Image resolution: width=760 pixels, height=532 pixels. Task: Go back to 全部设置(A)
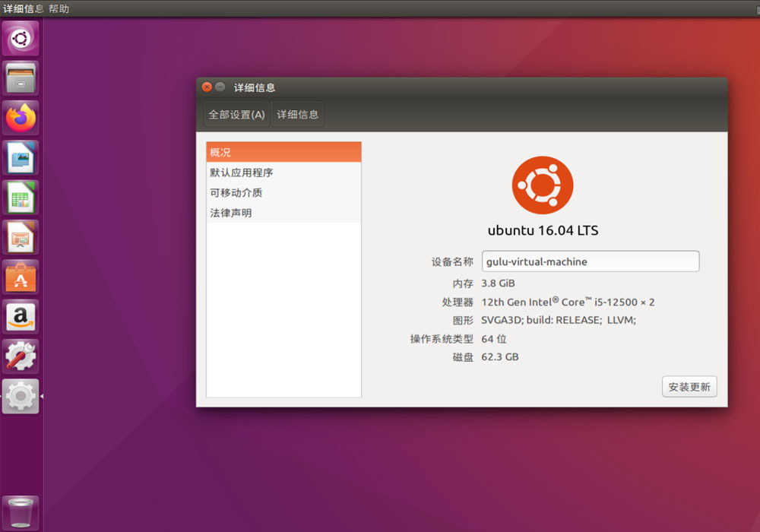(x=236, y=114)
